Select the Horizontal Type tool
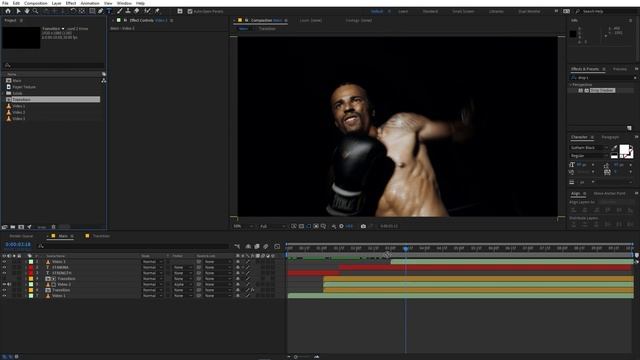The width and height of the screenshot is (640, 360). click(x=109, y=11)
